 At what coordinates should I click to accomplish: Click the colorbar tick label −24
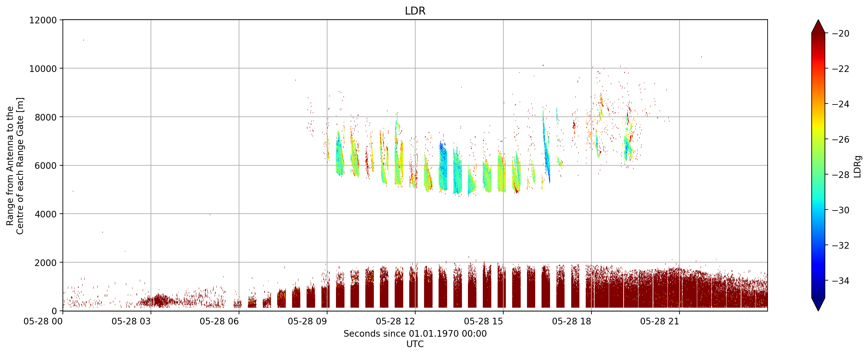click(x=840, y=104)
